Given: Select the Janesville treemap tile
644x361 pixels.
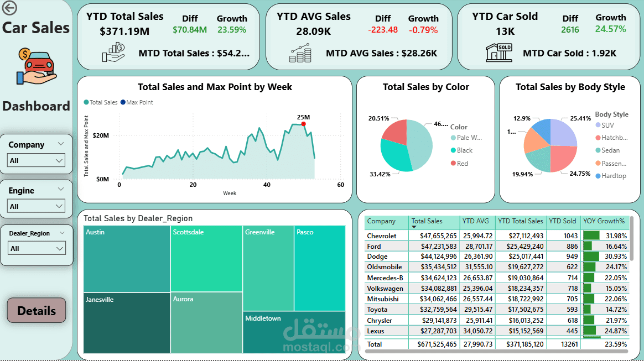Looking at the screenshot, I should pyautogui.click(x=127, y=323).
